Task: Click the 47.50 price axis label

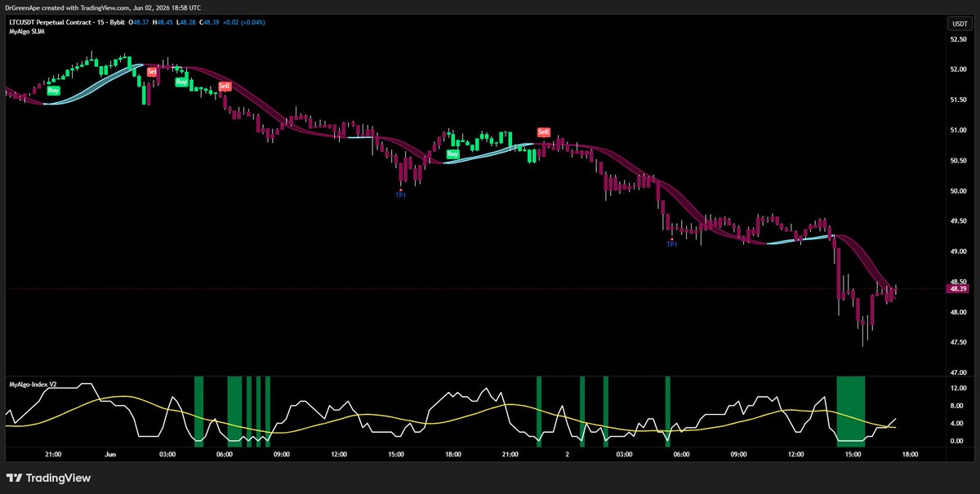Action: [959, 343]
